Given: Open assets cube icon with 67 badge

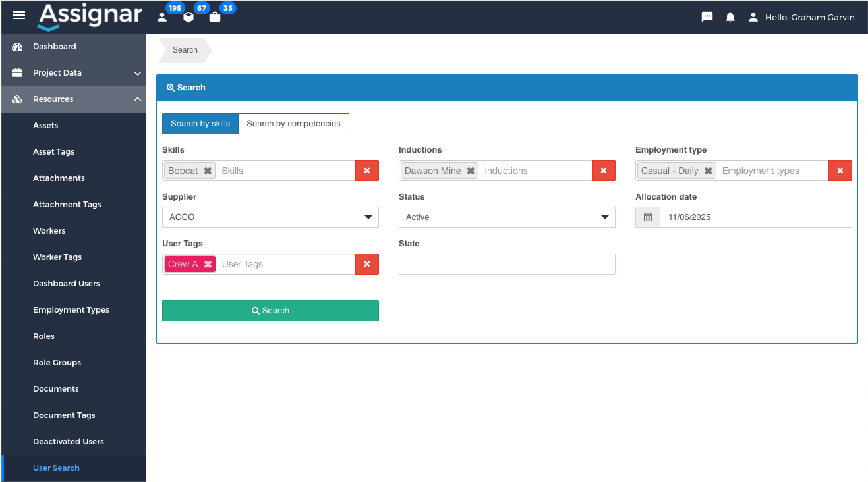Looking at the screenshot, I should tap(188, 17).
